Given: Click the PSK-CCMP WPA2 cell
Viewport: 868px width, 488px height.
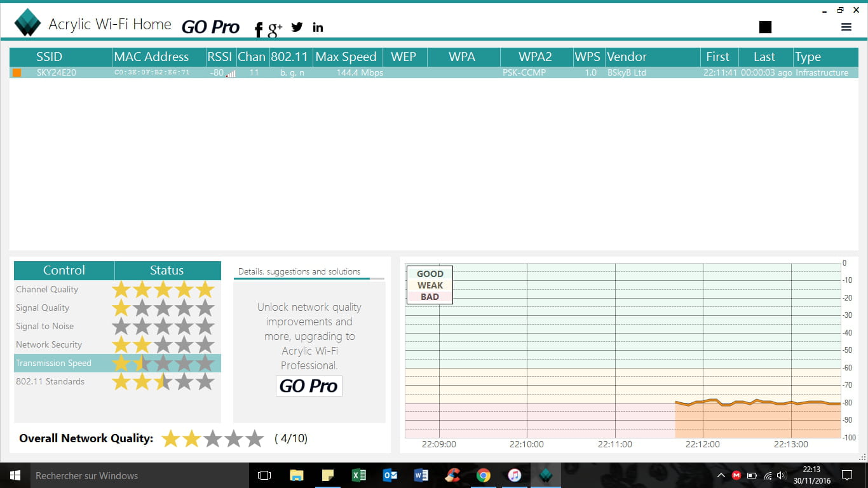Looking at the screenshot, I should (524, 72).
